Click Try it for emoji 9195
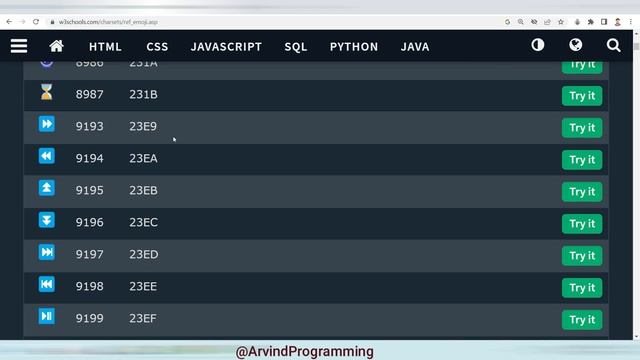The width and height of the screenshot is (640, 360). click(582, 192)
